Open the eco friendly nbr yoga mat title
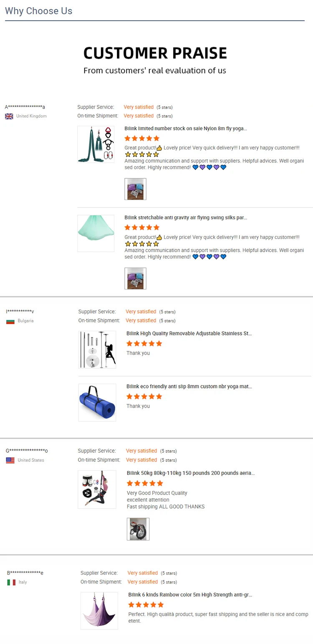Screen dimensions: 313x644 click(189, 386)
